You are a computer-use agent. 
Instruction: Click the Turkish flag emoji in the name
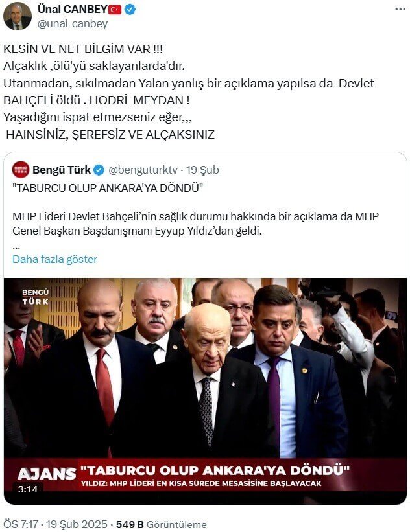[x=115, y=10]
